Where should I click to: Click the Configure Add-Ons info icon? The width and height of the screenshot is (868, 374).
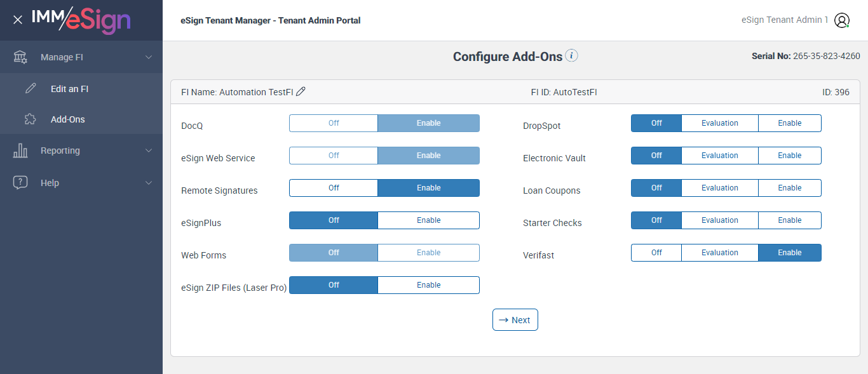point(572,56)
